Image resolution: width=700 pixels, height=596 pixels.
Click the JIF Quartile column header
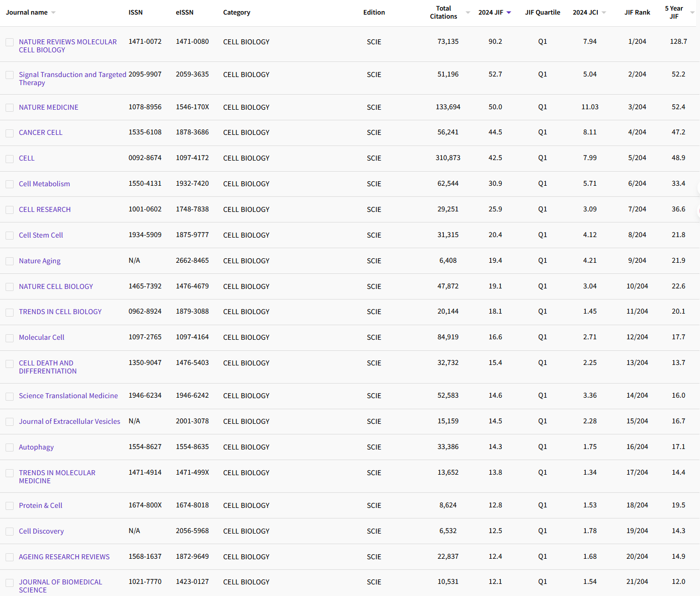(x=542, y=13)
